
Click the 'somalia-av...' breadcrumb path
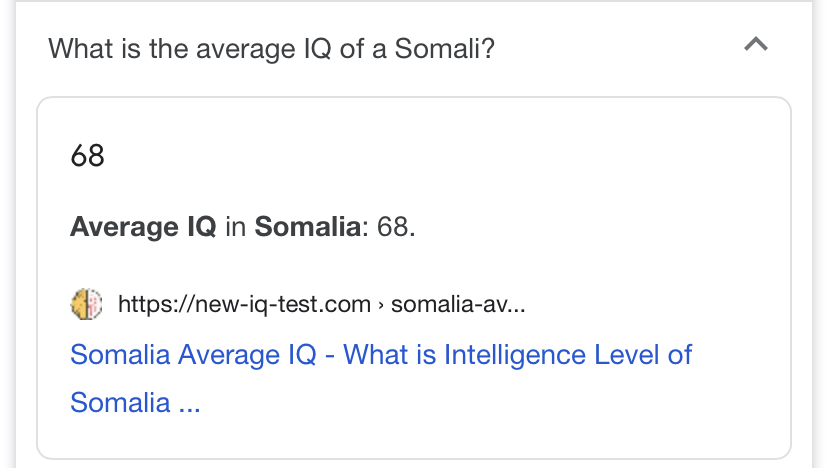pyautogui.click(x=458, y=304)
